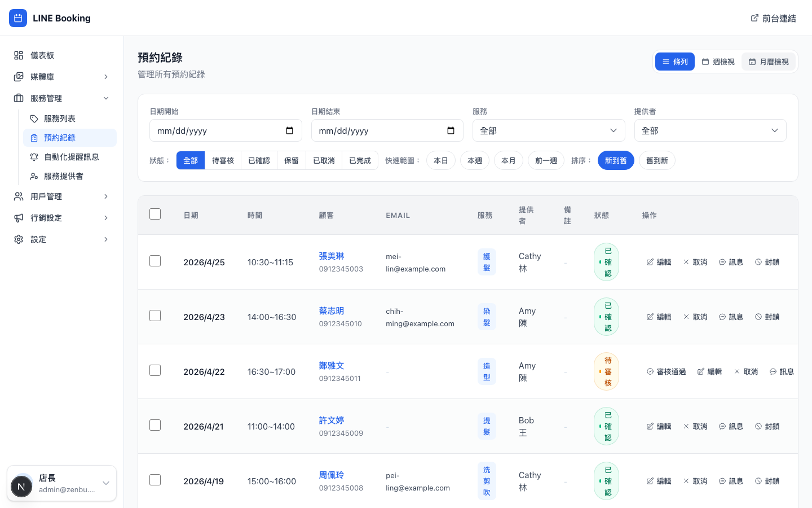Image resolution: width=812 pixels, height=508 pixels.
Task: Open the 提供者 filter dropdown
Action: [x=710, y=130]
